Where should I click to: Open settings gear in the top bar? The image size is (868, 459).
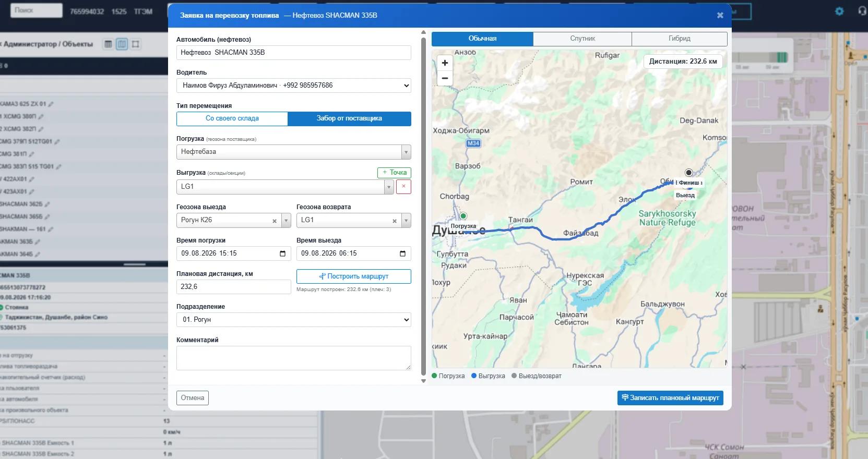click(839, 11)
